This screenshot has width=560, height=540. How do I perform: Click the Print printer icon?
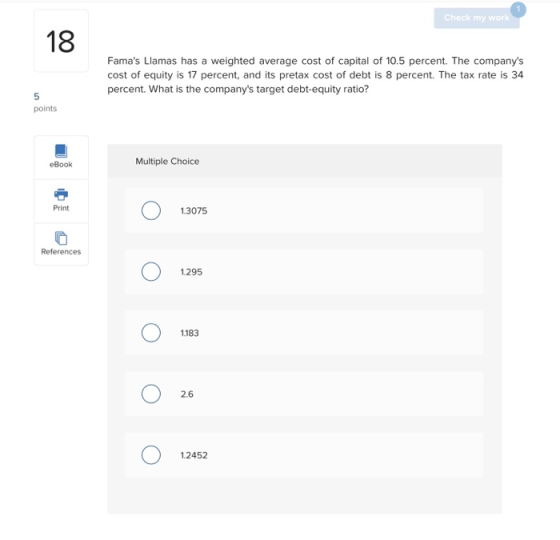click(61, 195)
